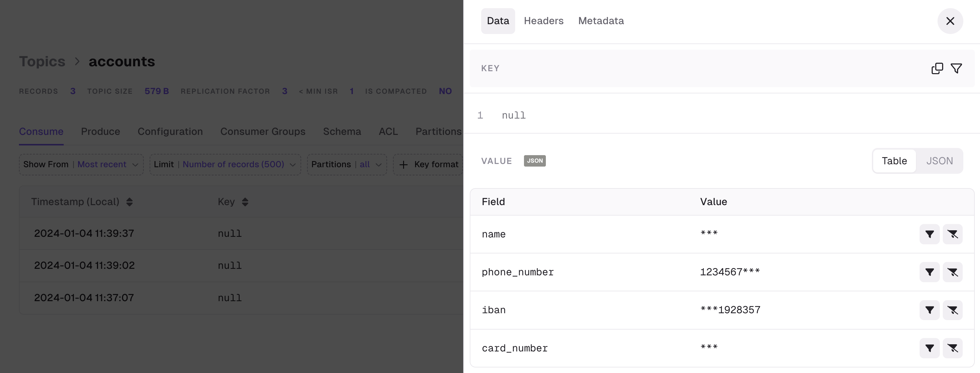
Task: Open the Limit Number of records dropdown
Action: coord(225,165)
